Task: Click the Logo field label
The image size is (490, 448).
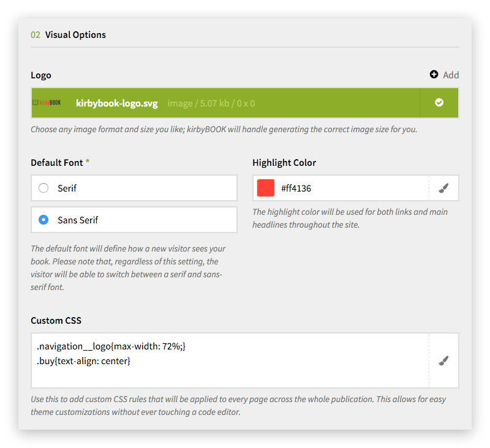Action: click(x=41, y=75)
